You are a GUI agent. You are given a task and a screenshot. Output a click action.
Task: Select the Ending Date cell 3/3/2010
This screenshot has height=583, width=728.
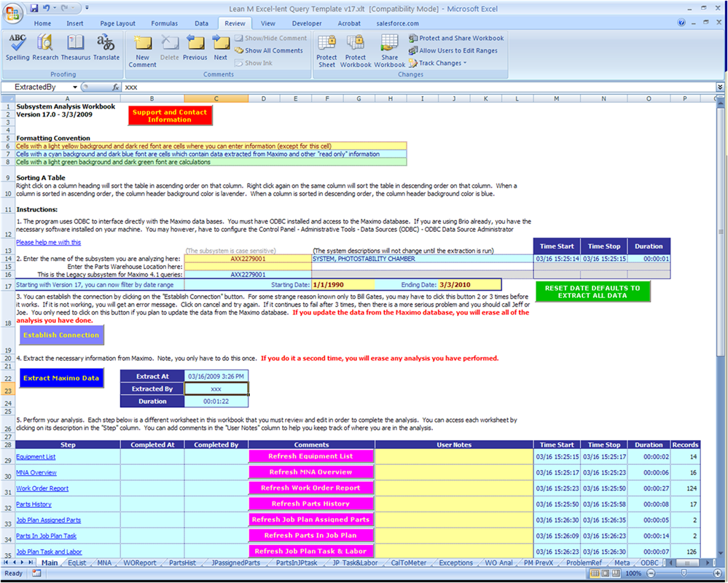[469, 284]
